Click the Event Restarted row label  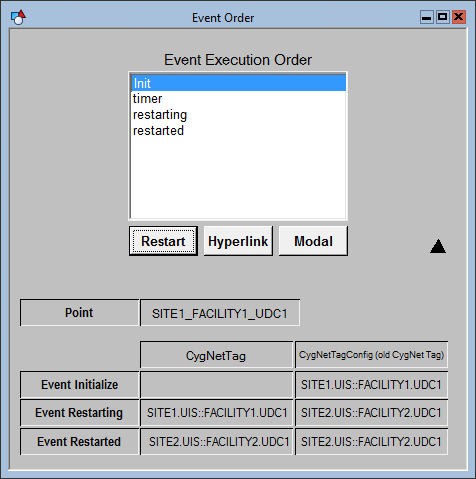point(79,441)
